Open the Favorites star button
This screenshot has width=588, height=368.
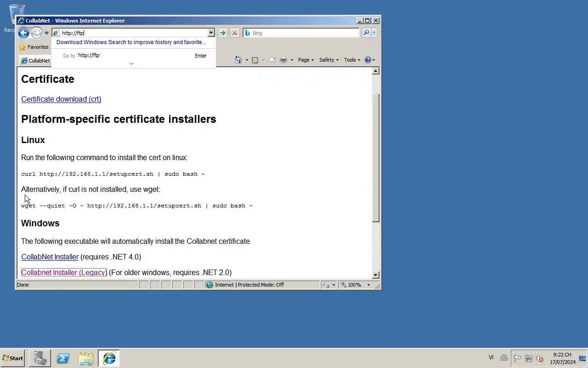[34, 47]
